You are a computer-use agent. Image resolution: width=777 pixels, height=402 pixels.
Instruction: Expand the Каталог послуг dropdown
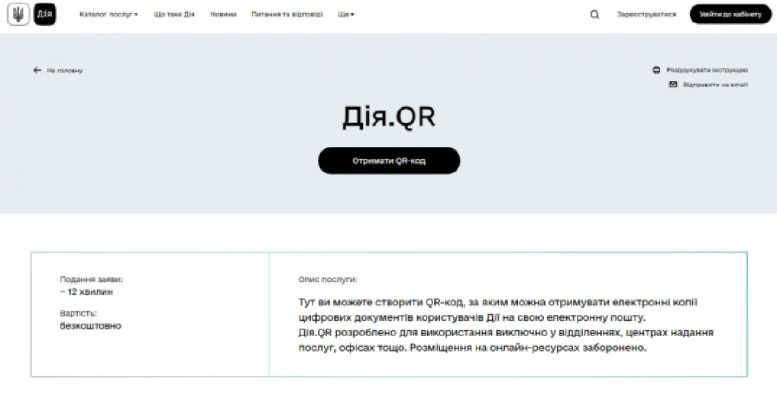tap(109, 15)
